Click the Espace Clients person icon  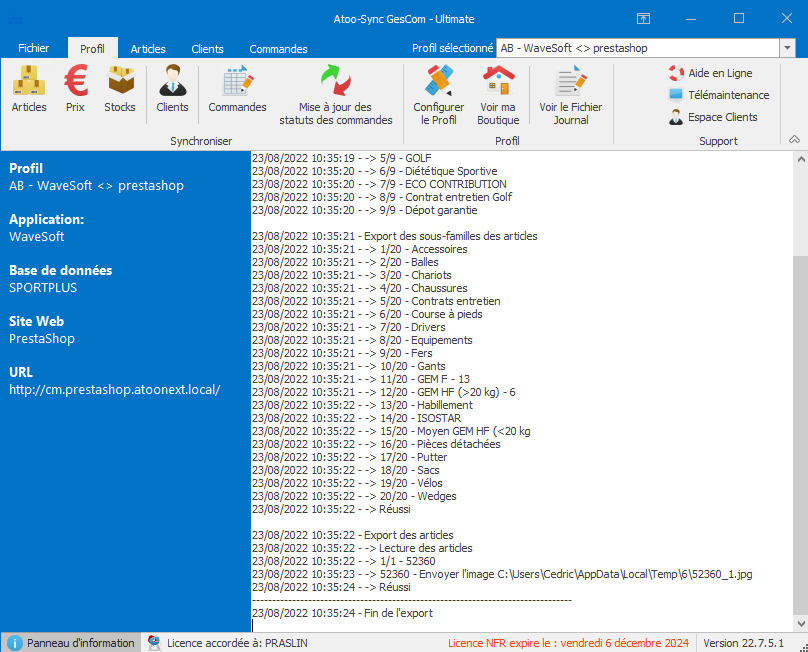tap(676, 117)
